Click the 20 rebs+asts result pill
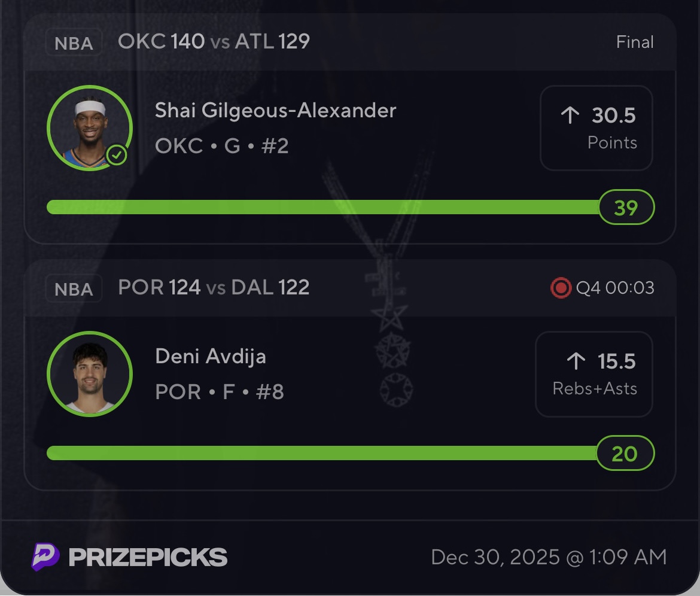The image size is (700, 596). point(625,454)
